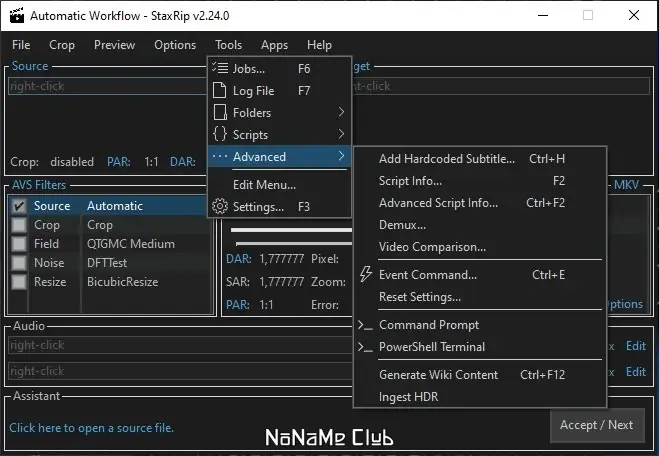Enable the Crop filter checkbox
659x456 pixels.
point(19,225)
